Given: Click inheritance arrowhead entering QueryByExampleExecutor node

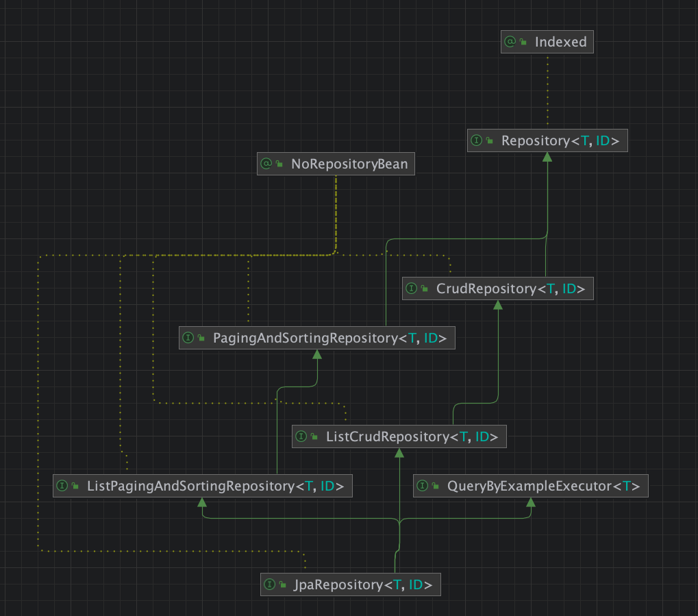Looking at the screenshot, I should [531, 502].
